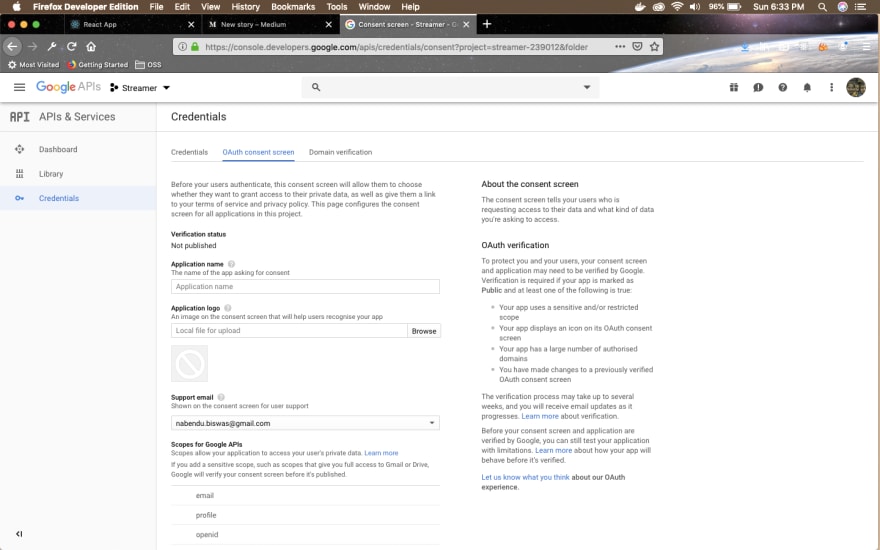The width and height of the screenshot is (880, 550).
Task: Go to the Firefox home page icon
Action: tap(91, 47)
